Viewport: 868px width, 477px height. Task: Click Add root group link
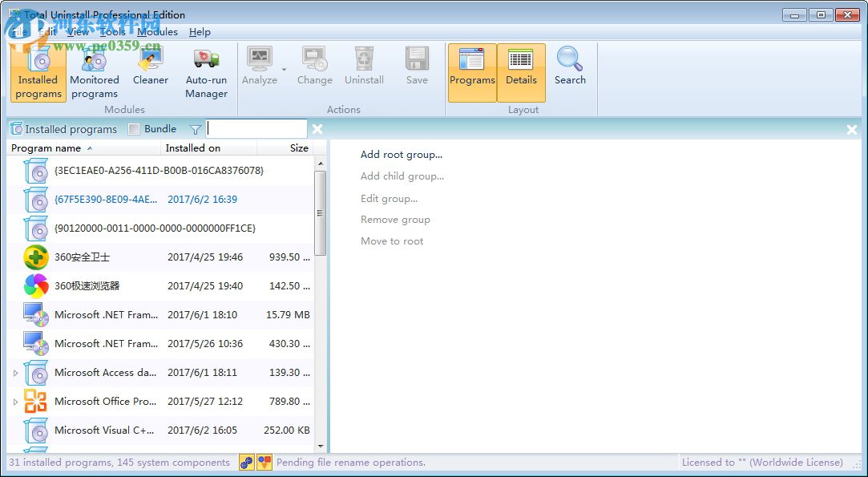coord(401,155)
